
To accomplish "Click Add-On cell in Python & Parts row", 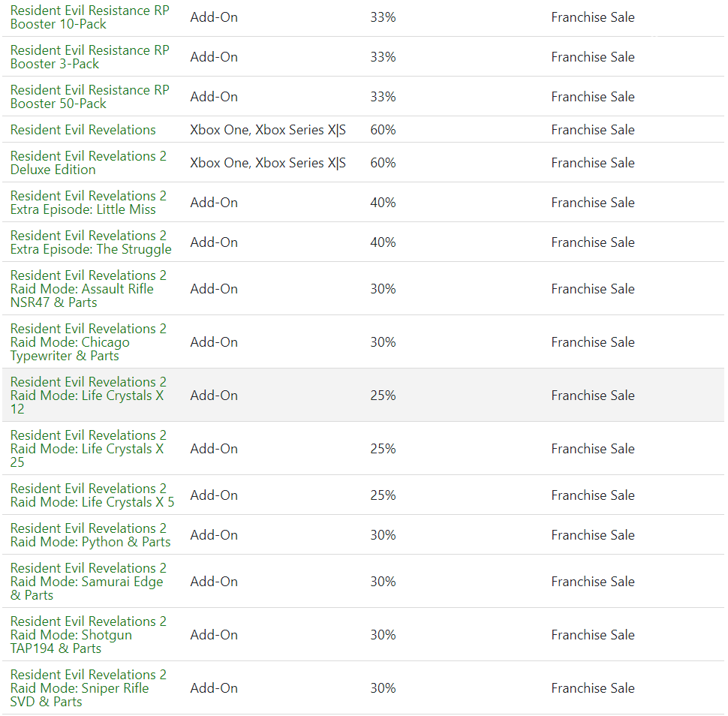I will click(214, 535).
